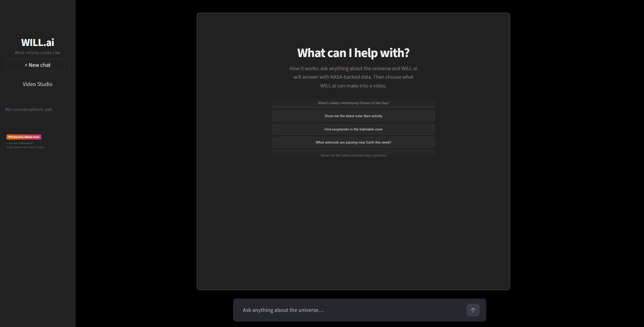The height and width of the screenshot is (327, 644).
Task: Click the WILL.ai logo title
Action: click(37, 42)
